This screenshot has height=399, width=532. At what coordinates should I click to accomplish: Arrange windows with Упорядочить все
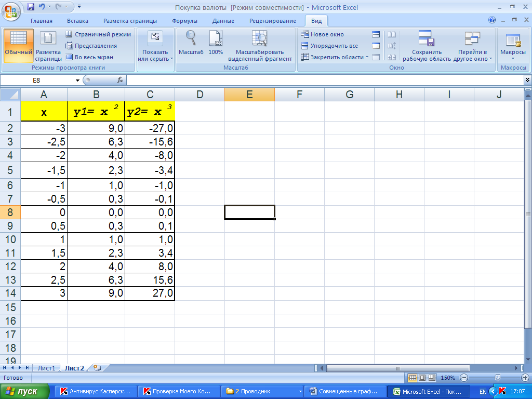tap(330, 46)
